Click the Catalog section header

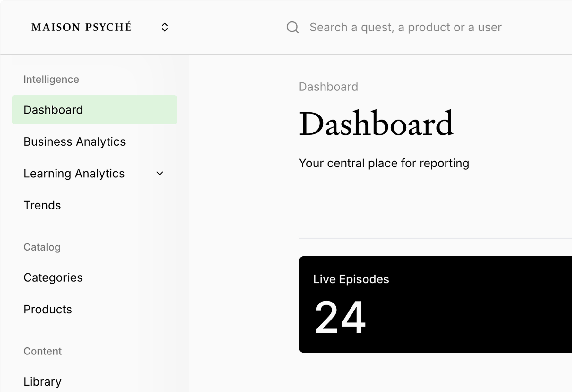(x=42, y=247)
